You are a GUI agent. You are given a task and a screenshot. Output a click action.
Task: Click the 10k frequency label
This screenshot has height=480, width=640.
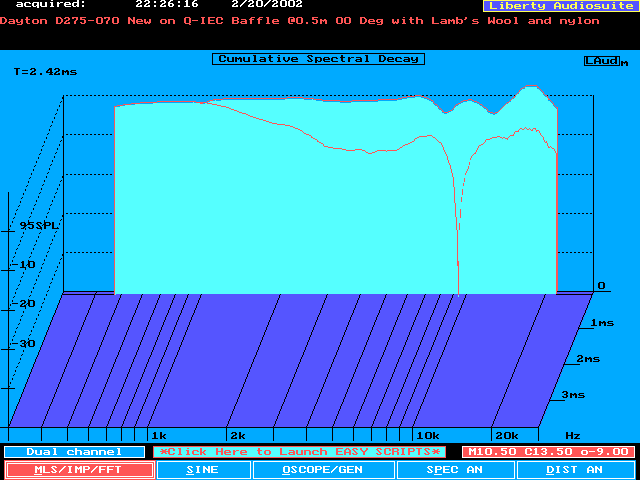(x=427, y=436)
